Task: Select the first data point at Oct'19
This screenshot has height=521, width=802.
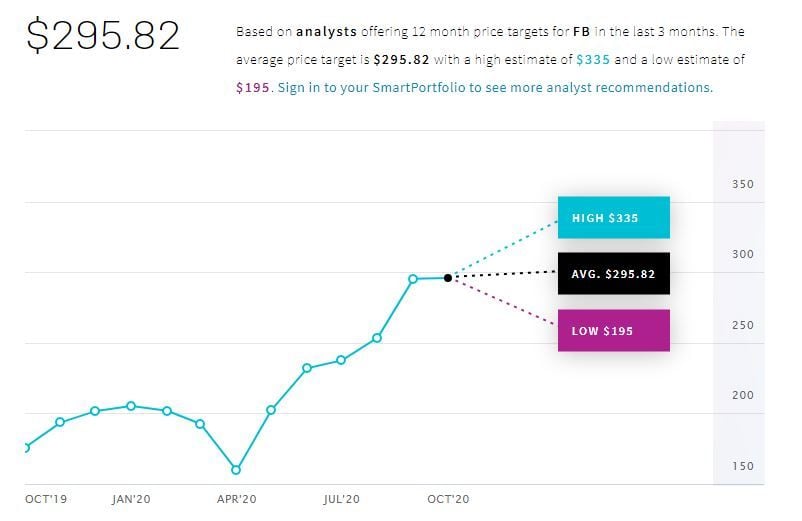Action: tap(25, 447)
